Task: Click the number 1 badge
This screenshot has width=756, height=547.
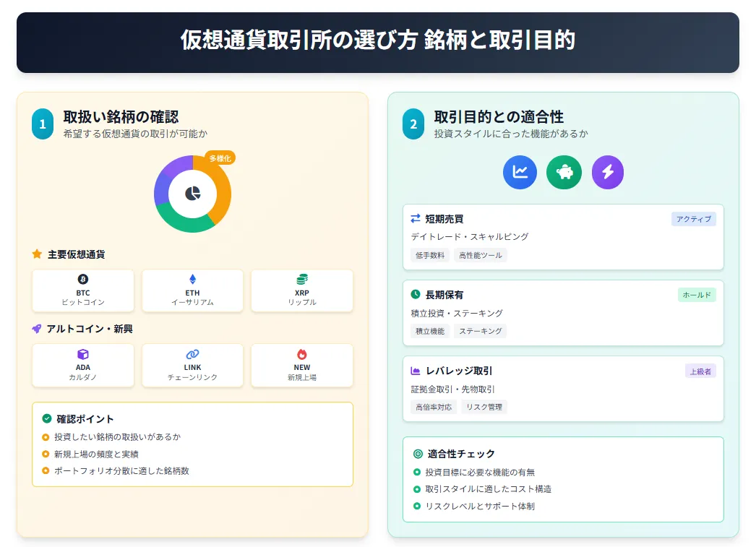Action: coord(43,124)
